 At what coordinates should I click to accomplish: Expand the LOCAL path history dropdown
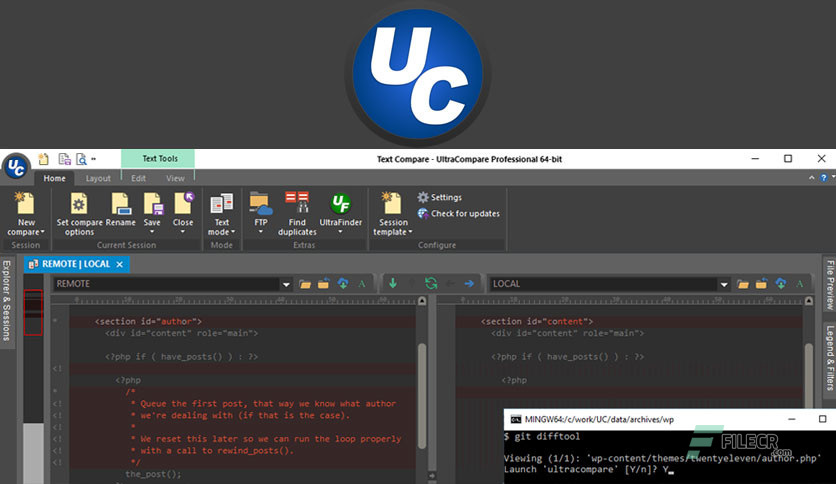[x=724, y=284]
